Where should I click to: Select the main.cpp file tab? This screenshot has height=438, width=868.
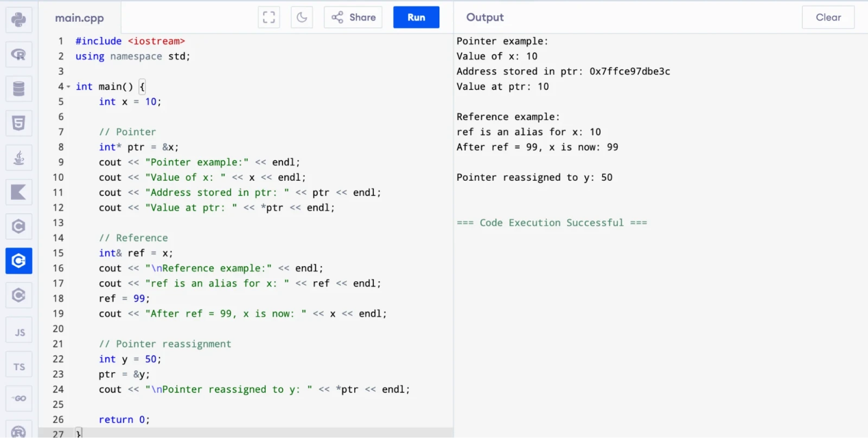point(79,18)
